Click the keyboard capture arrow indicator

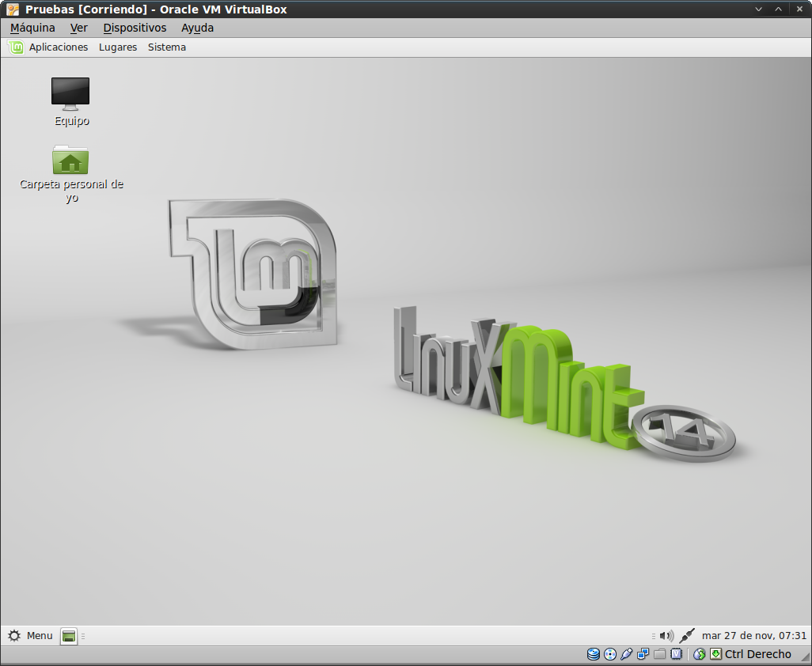715,654
